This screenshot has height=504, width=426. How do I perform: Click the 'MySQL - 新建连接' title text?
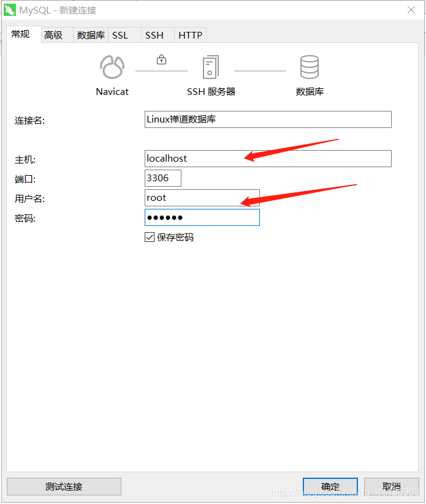(58, 10)
